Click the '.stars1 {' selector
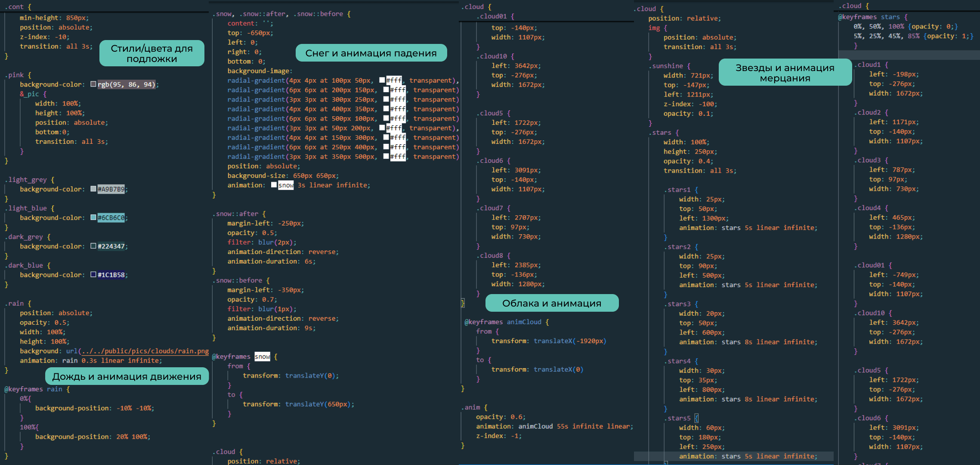980x465 pixels. click(681, 190)
